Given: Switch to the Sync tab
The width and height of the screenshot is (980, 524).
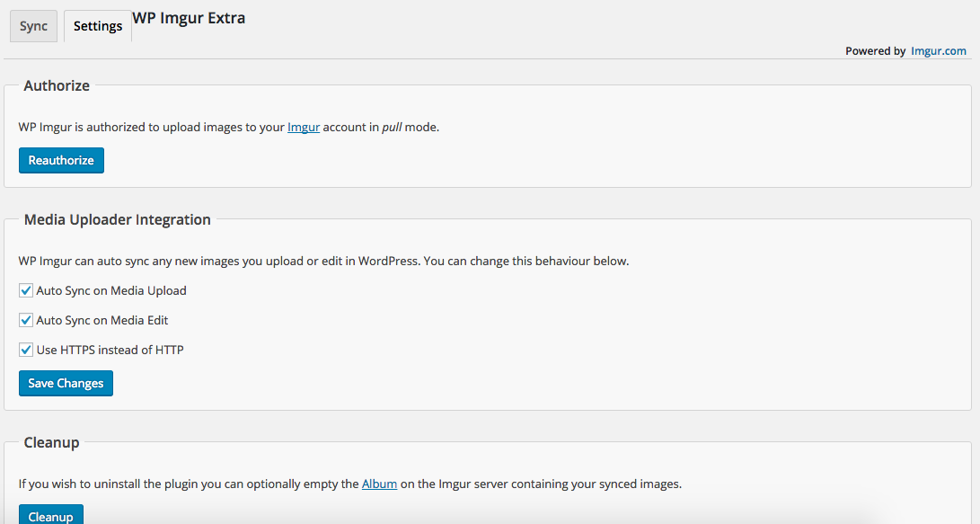Looking at the screenshot, I should pyautogui.click(x=34, y=26).
